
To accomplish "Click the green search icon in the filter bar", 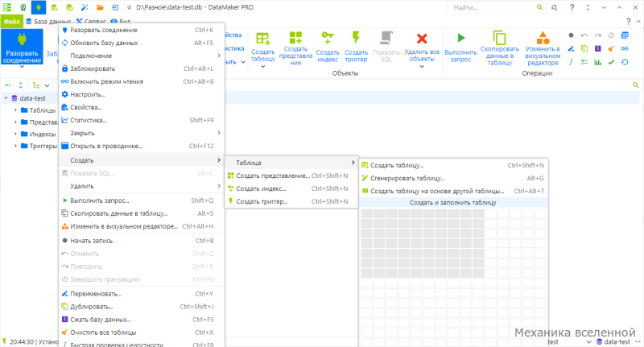I will point(636,85).
